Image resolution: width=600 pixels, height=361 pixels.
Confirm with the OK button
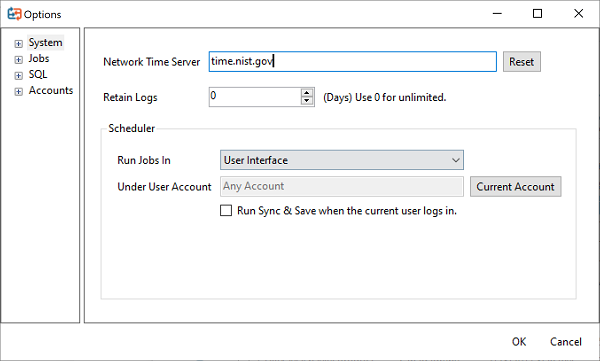coord(519,341)
